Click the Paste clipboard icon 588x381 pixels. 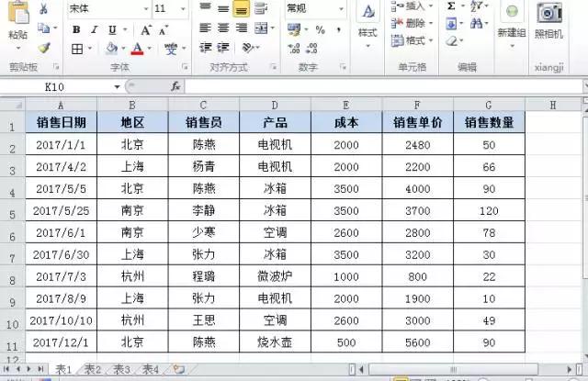[18, 13]
